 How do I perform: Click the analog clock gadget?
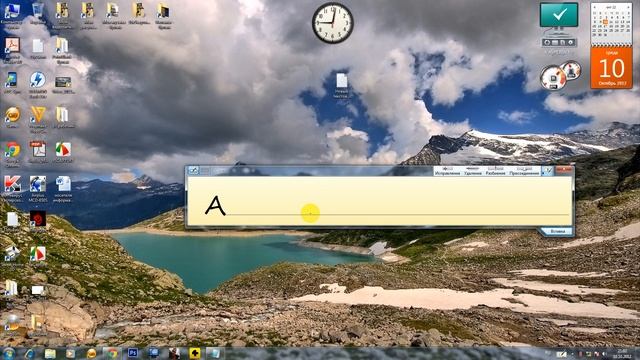coord(333,23)
